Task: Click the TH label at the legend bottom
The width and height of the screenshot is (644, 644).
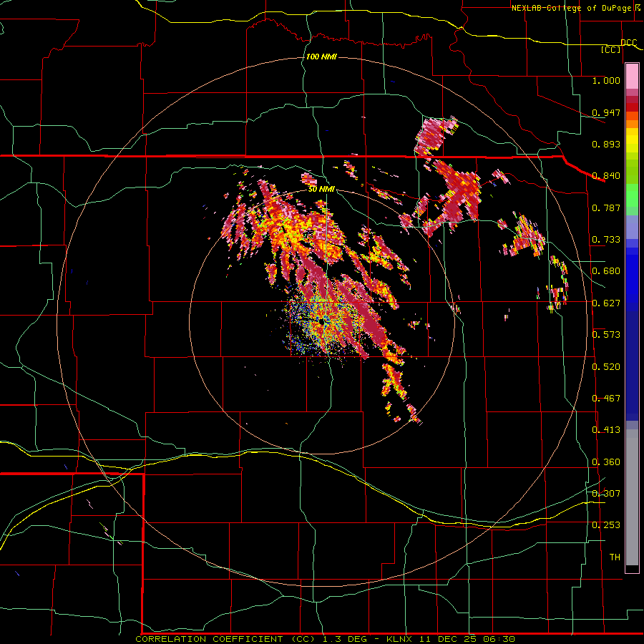Action: (615, 557)
